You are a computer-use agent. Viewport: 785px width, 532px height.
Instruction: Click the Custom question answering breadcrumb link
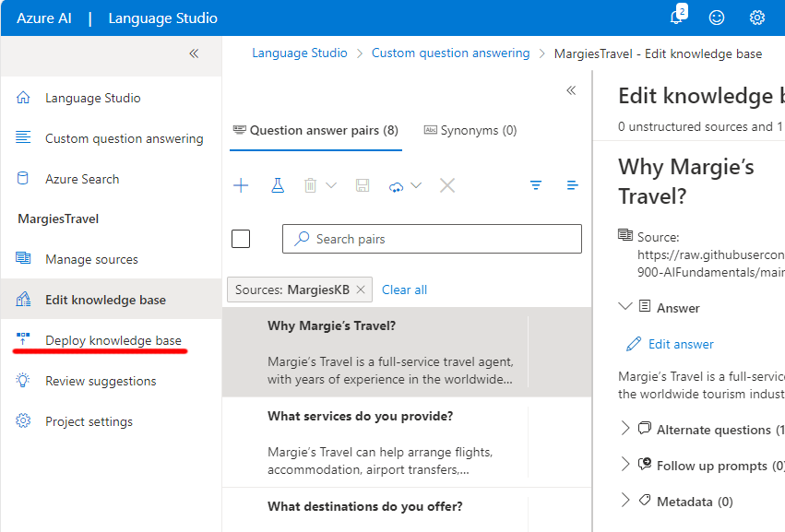tap(450, 53)
